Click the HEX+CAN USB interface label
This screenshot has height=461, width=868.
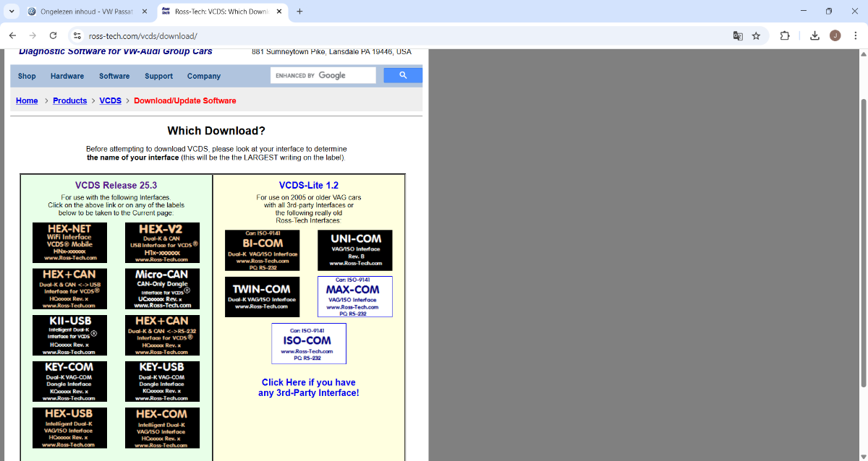tap(69, 289)
